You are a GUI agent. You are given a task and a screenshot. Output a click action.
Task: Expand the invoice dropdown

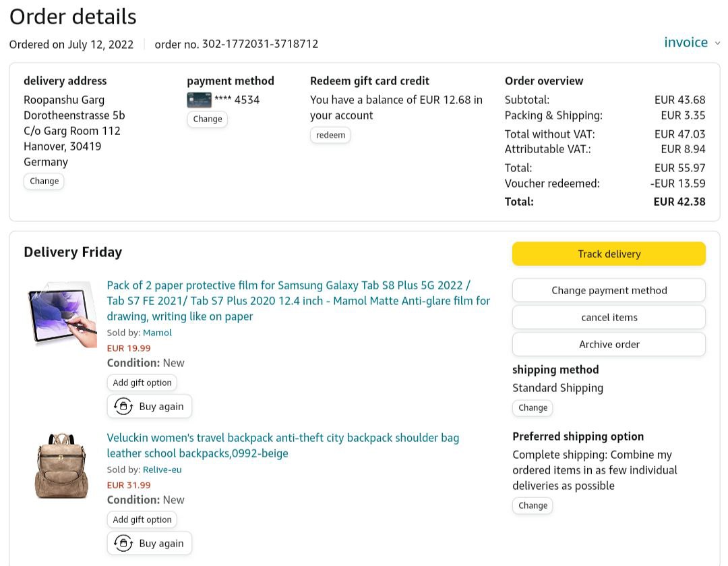(x=686, y=43)
